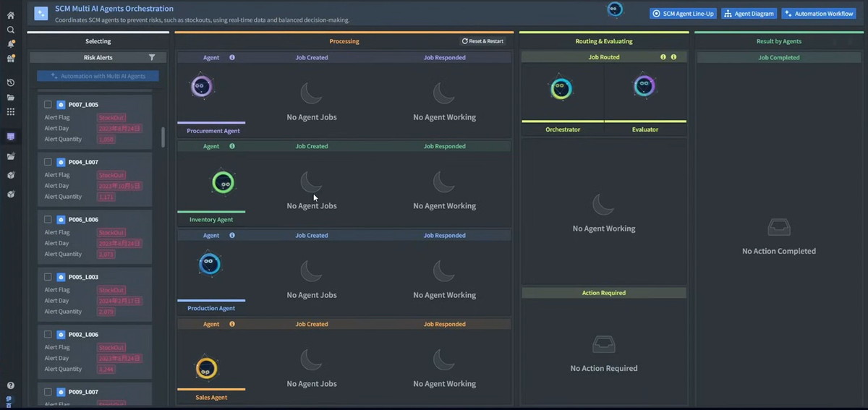
Task: Click the Routing & Evaluating column header
Action: [x=604, y=41]
